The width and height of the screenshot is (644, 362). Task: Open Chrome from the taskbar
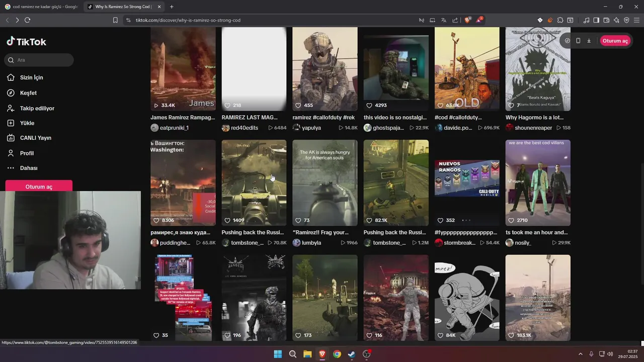[337, 354]
